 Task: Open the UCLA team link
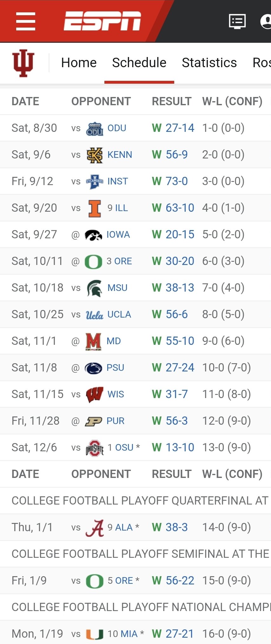119,314
